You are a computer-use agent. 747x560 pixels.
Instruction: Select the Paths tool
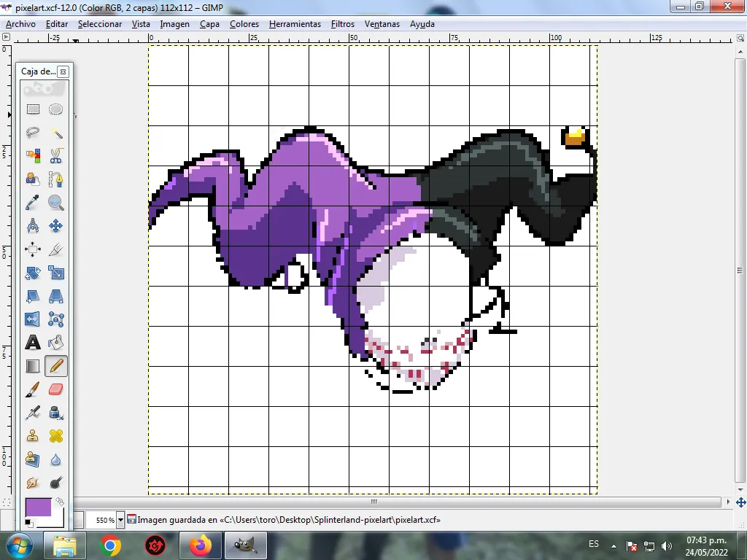[x=55, y=179]
